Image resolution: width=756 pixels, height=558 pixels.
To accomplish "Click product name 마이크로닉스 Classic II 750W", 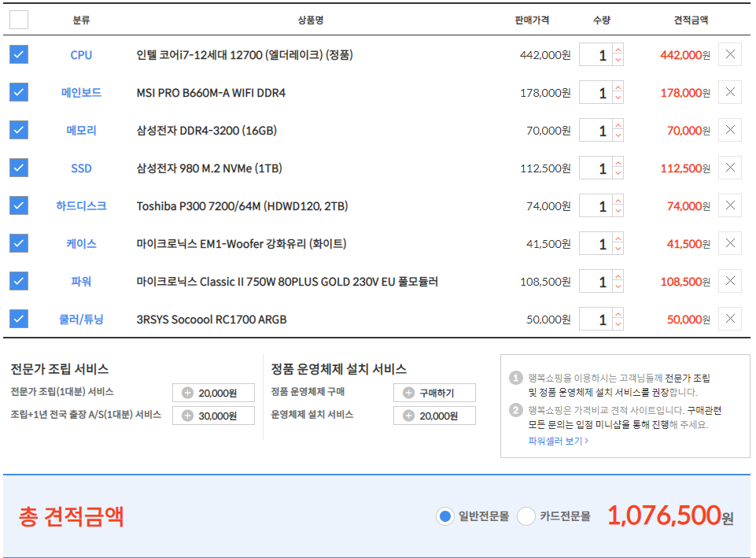I will [287, 282].
